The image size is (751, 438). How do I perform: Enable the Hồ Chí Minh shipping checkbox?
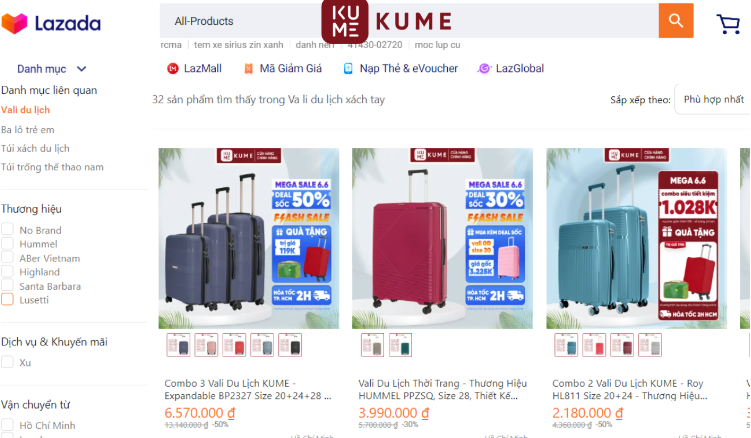(x=8, y=425)
